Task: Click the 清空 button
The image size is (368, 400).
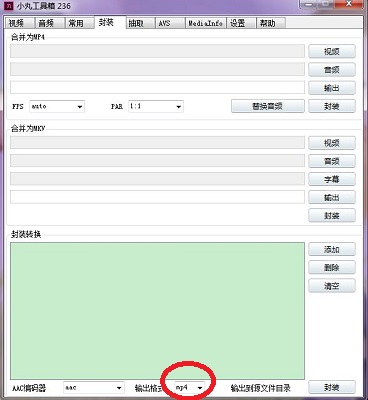Action: 332,286
